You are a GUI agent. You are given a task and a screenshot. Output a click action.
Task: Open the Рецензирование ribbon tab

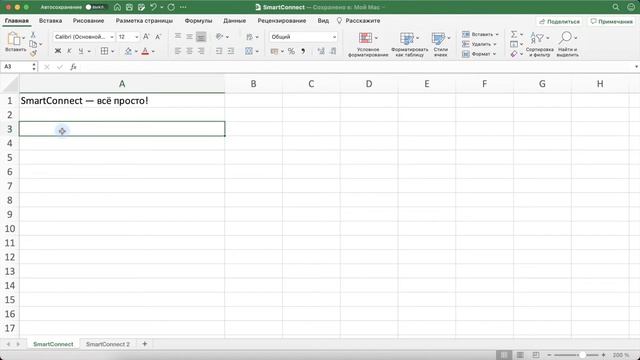tap(282, 20)
